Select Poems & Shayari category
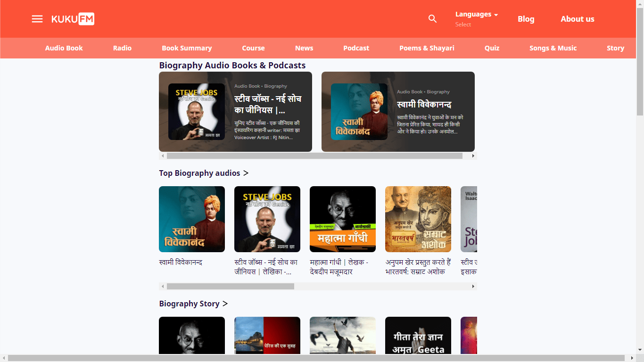Image resolution: width=644 pixels, height=362 pixels. tap(427, 48)
